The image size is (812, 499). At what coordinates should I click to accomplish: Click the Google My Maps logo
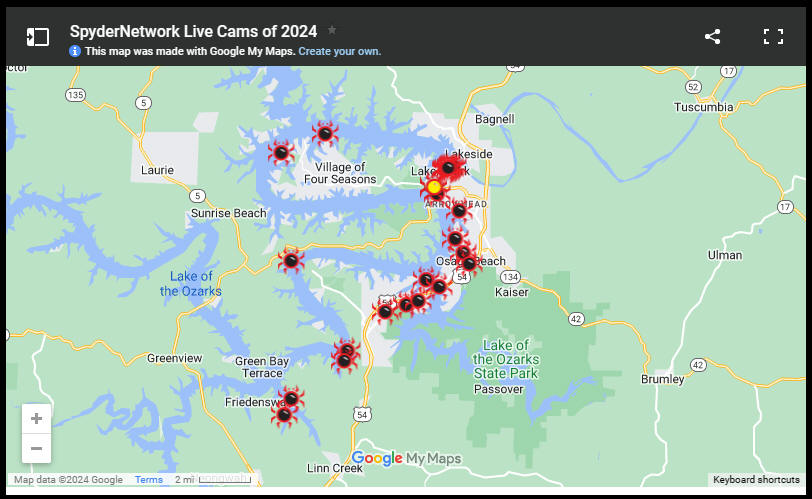[x=406, y=458]
